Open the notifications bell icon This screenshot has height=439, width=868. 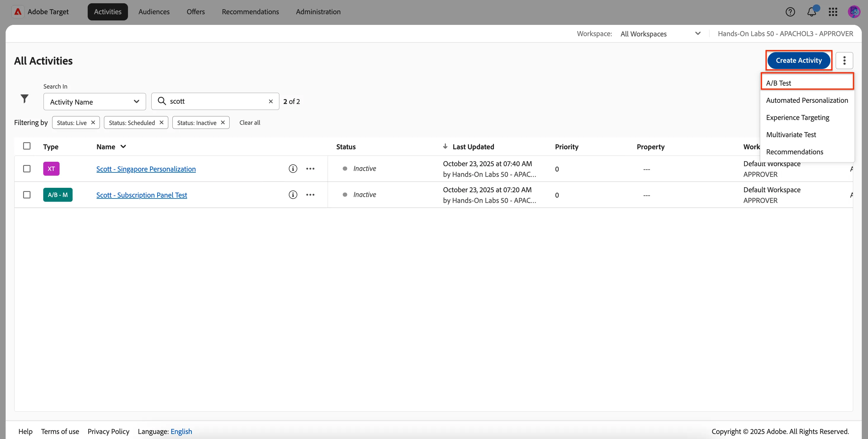[812, 12]
